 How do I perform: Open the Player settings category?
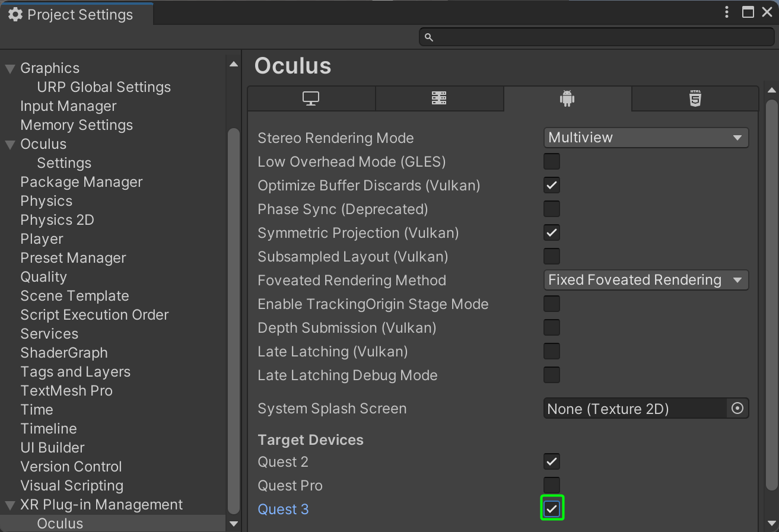coord(42,239)
